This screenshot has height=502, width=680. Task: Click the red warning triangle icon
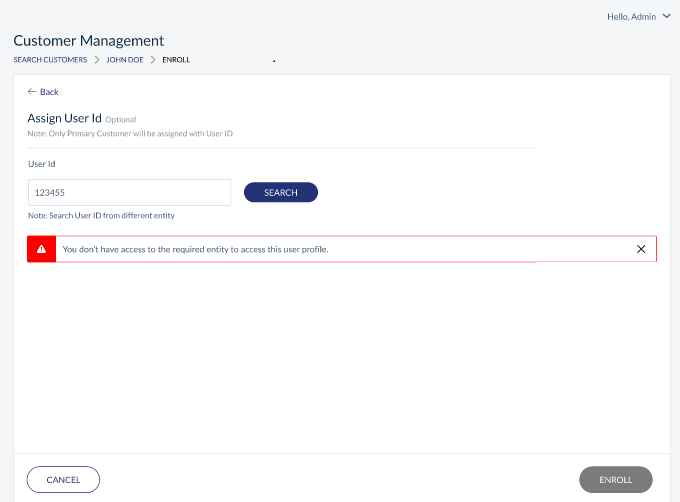(x=41, y=249)
